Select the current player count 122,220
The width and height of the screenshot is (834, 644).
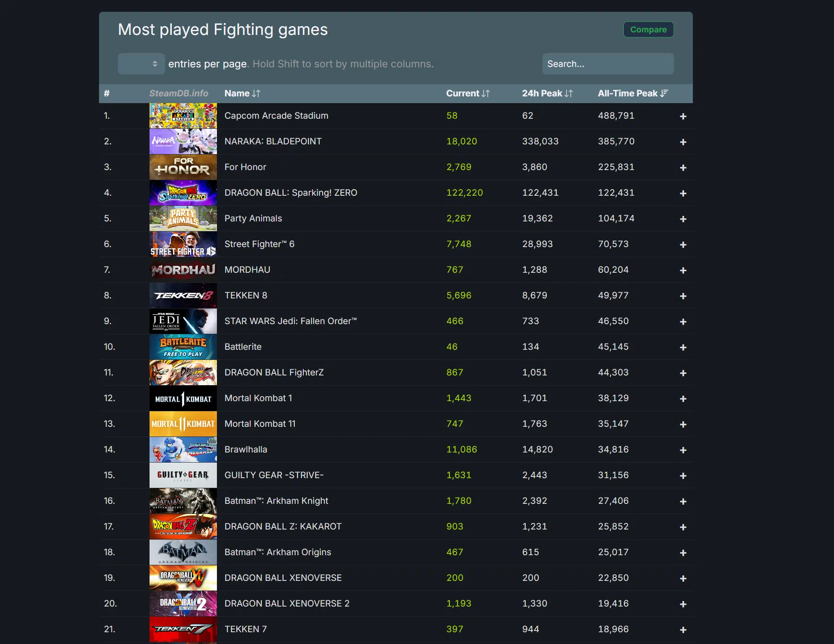(465, 193)
